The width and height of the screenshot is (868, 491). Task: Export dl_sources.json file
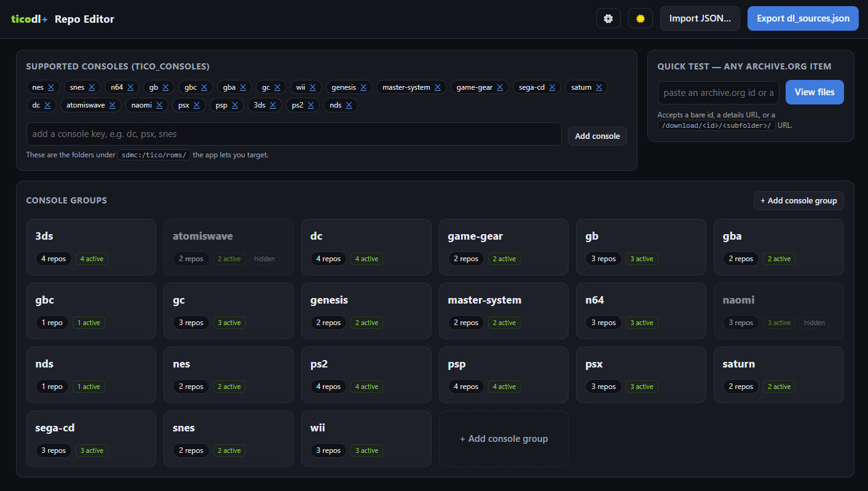[x=803, y=18]
